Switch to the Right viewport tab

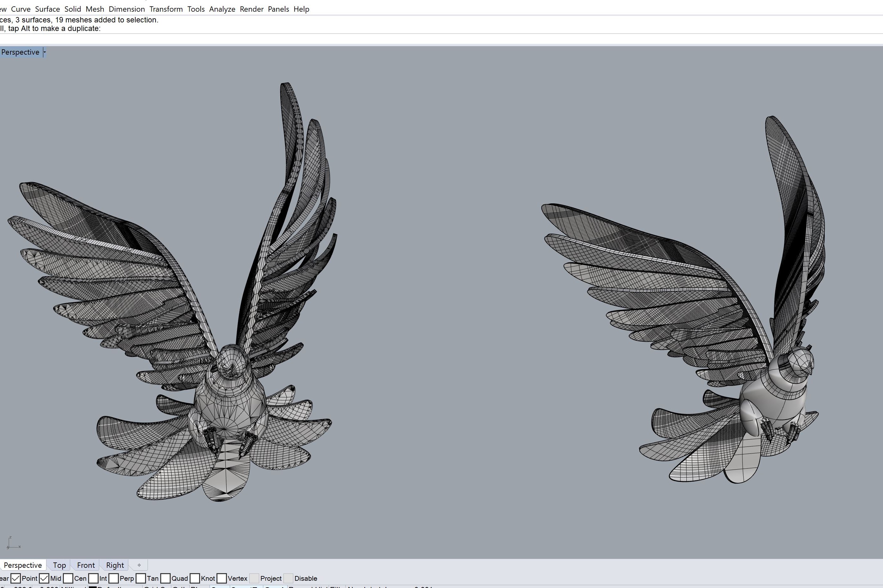coord(115,565)
